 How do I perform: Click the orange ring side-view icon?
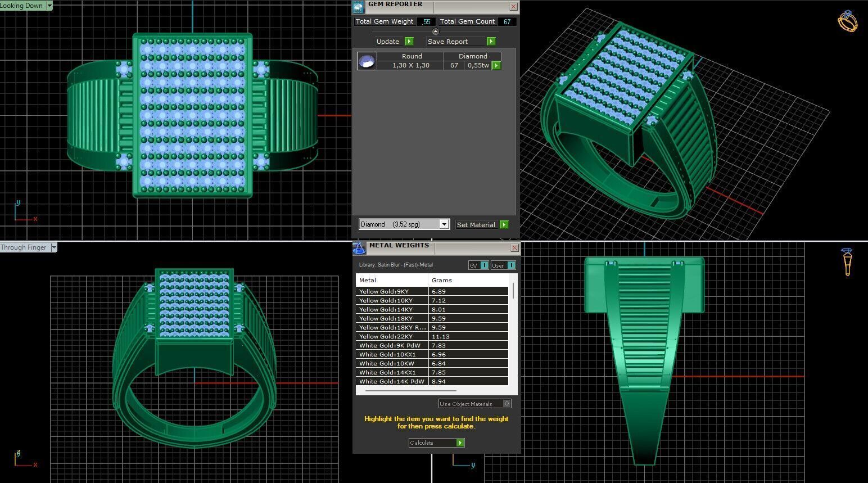[x=847, y=262]
